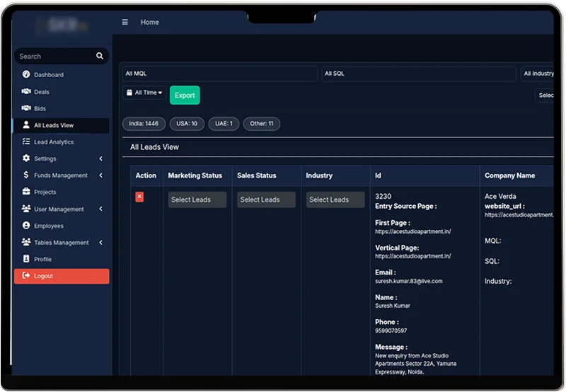Click the All Leads View person icon
The height and width of the screenshot is (392, 566).
tap(26, 125)
